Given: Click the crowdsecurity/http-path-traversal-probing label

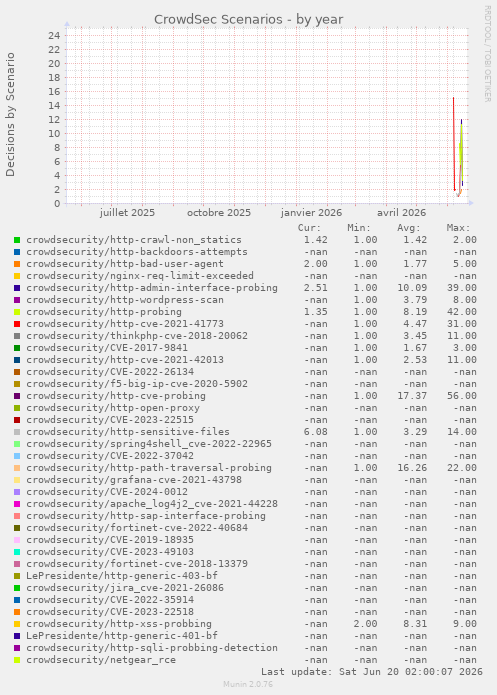Looking at the screenshot, I should 149,468.
